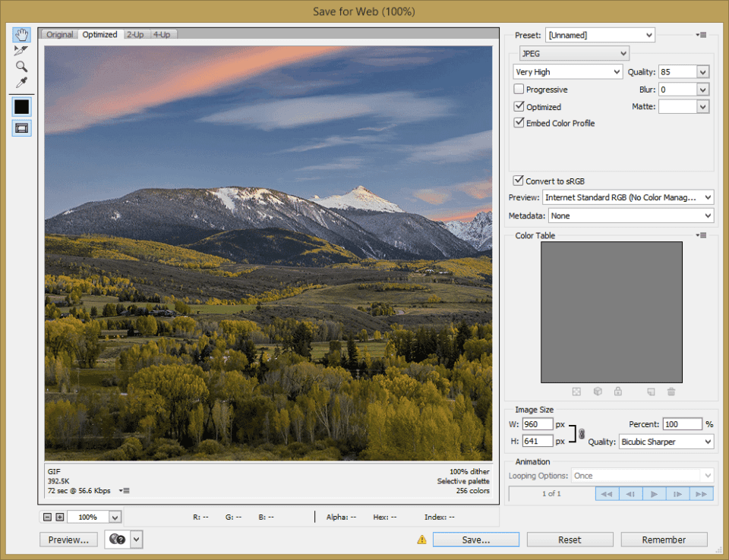Open the Very High quality preset dropdown

click(x=568, y=71)
